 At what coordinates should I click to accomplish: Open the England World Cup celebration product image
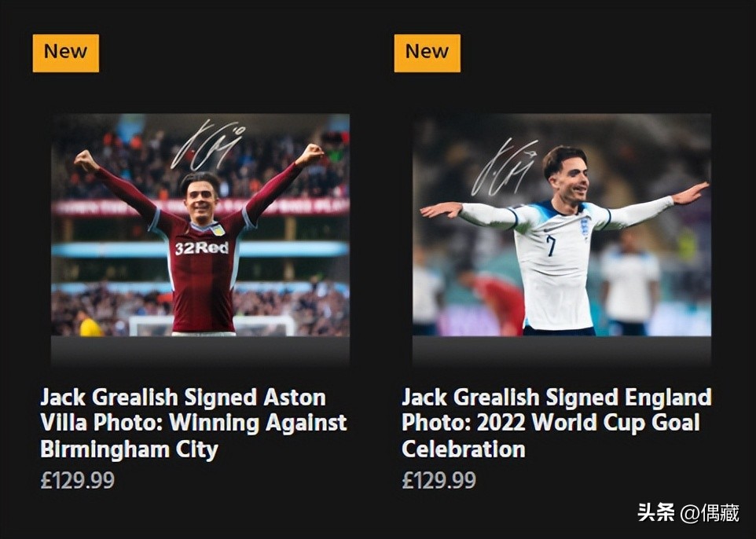coord(562,225)
